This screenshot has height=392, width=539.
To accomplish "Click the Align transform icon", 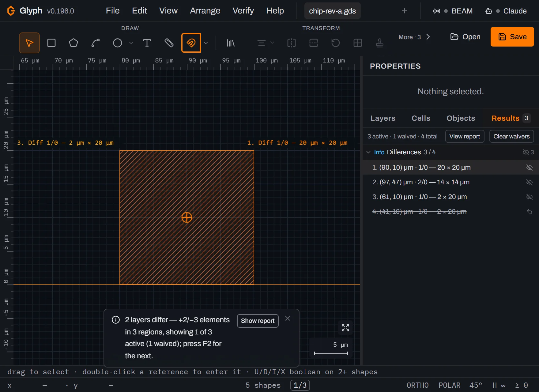I will coord(262,43).
